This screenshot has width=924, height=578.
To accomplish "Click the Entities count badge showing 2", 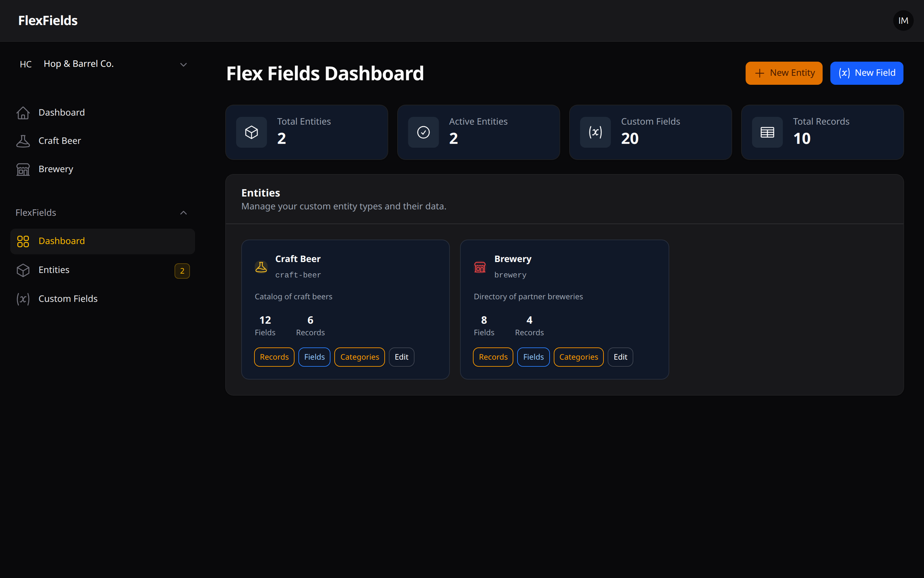I will click(x=182, y=271).
